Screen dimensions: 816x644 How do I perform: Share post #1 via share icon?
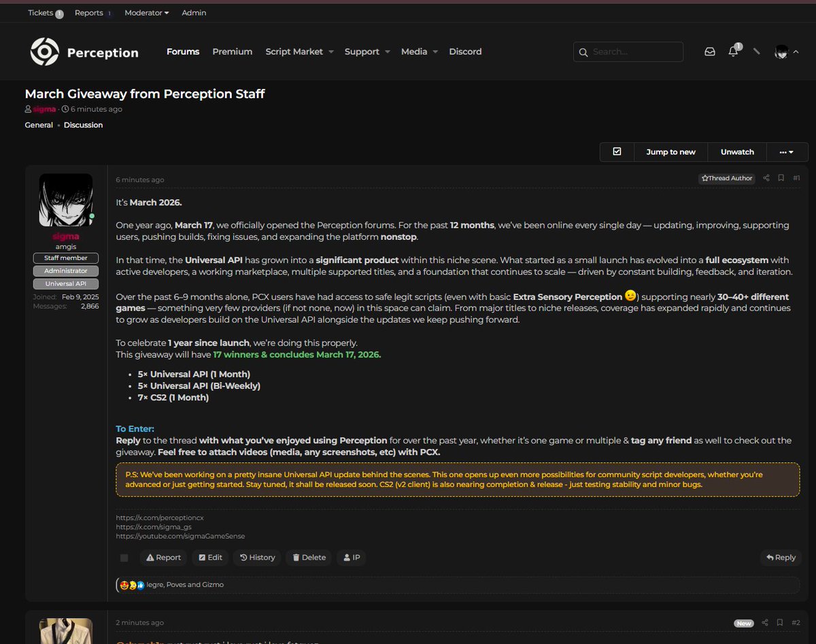coord(766,178)
